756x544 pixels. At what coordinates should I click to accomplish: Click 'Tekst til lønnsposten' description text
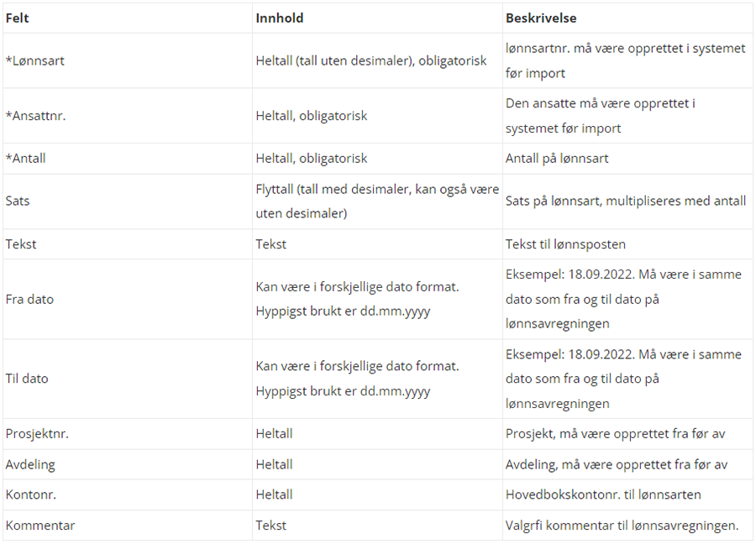(x=565, y=243)
